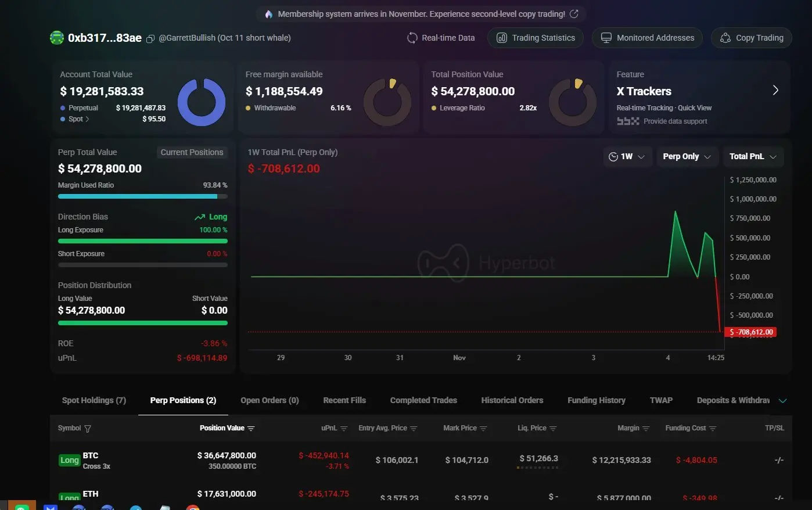Click BTC position value $ 36,647,800.00
The image size is (812, 510).
point(227,455)
